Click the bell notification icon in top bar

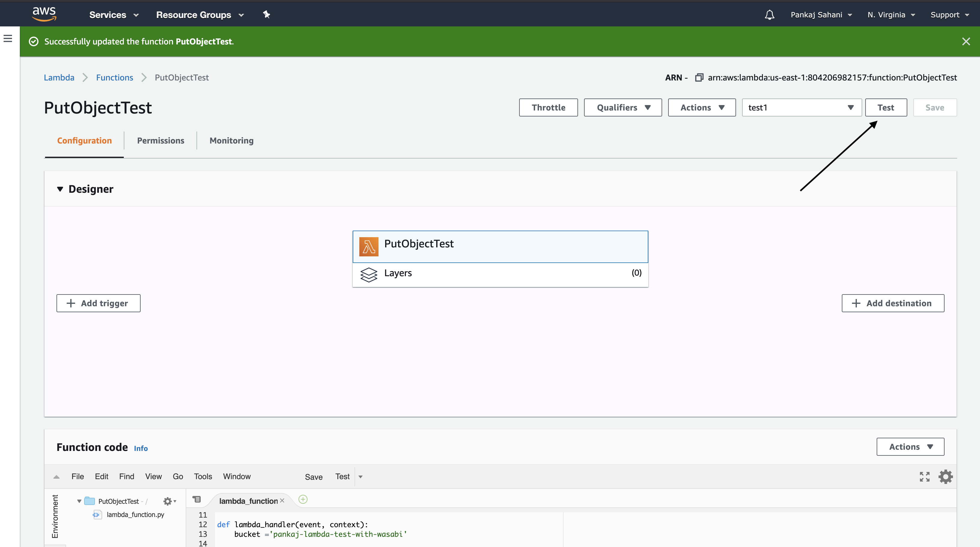pos(769,14)
